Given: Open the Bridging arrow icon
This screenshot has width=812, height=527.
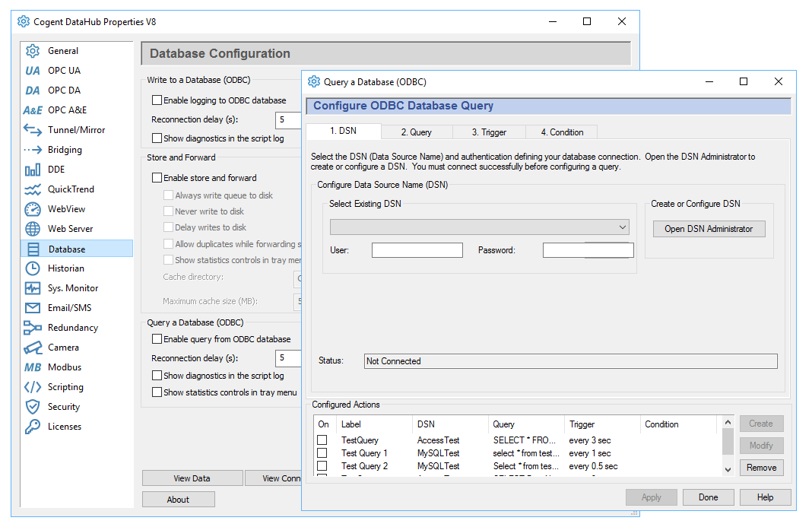Looking at the screenshot, I should (33, 150).
